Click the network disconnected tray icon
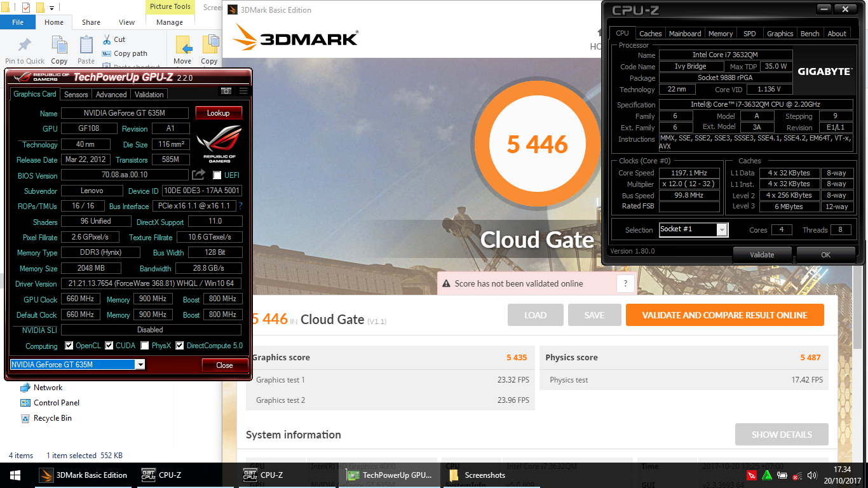This screenshot has height=488, width=868. 797,475
